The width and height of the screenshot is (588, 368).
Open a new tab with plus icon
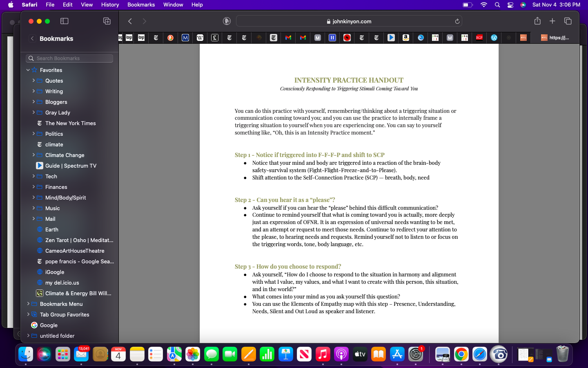(x=552, y=21)
